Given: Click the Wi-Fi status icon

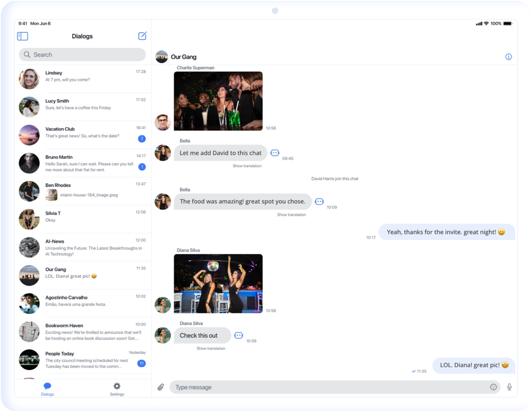Looking at the screenshot, I should point(486,23).
